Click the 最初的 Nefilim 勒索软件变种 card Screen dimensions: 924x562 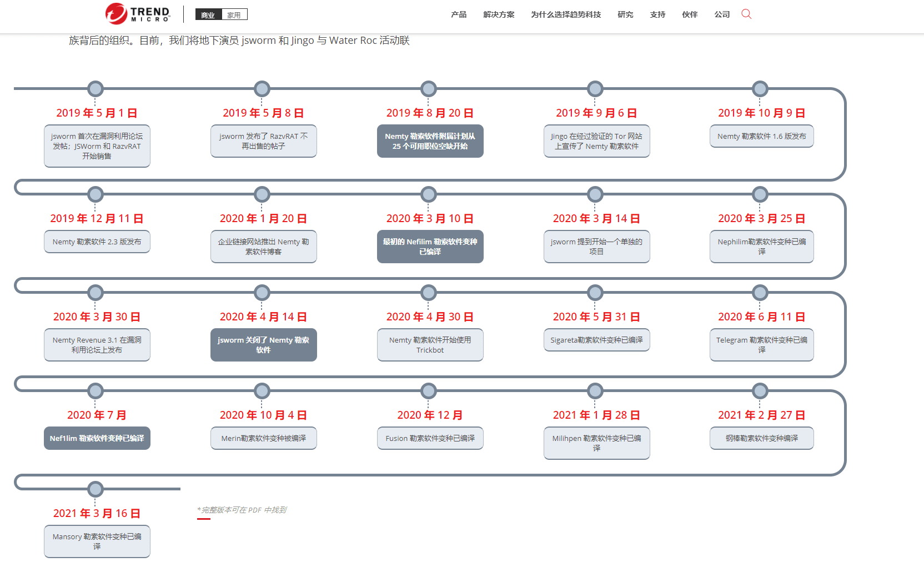pyautogui.click(x=430, y=247)
